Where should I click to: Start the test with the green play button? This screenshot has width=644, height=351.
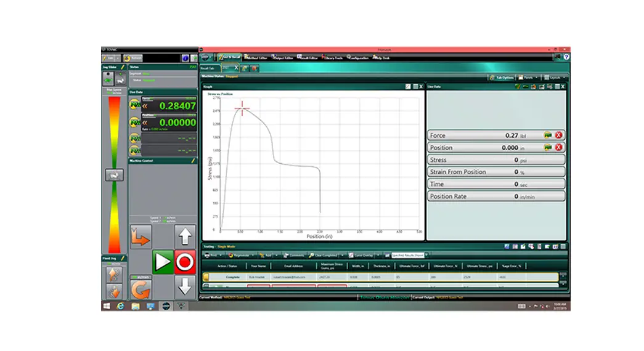coord(163,262)
